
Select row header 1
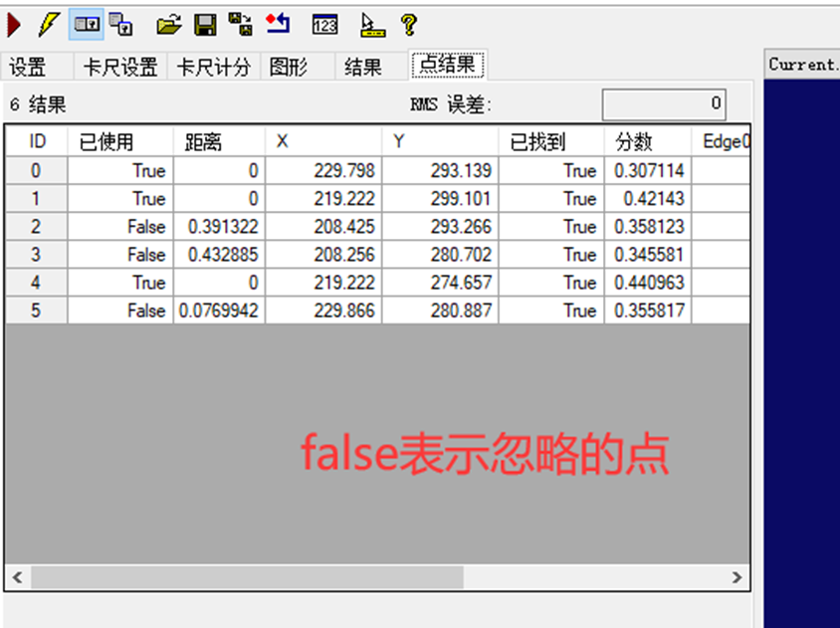tap(37, 199)
